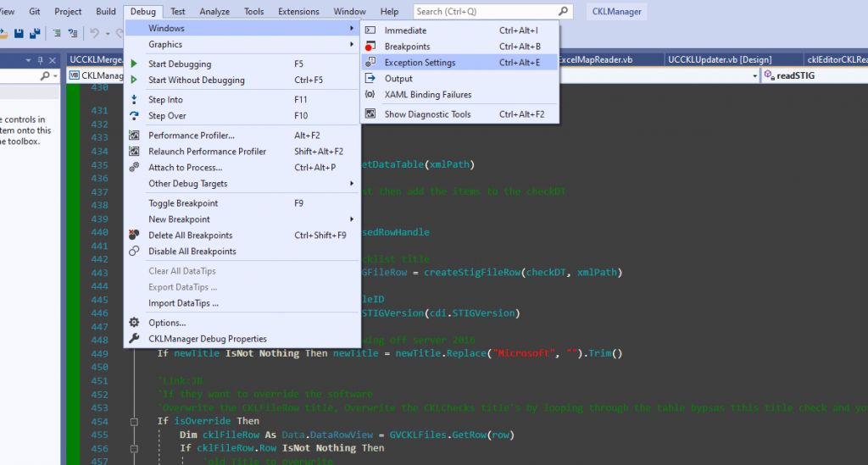Open the readSTIG member dropdown

click(815, 75)
